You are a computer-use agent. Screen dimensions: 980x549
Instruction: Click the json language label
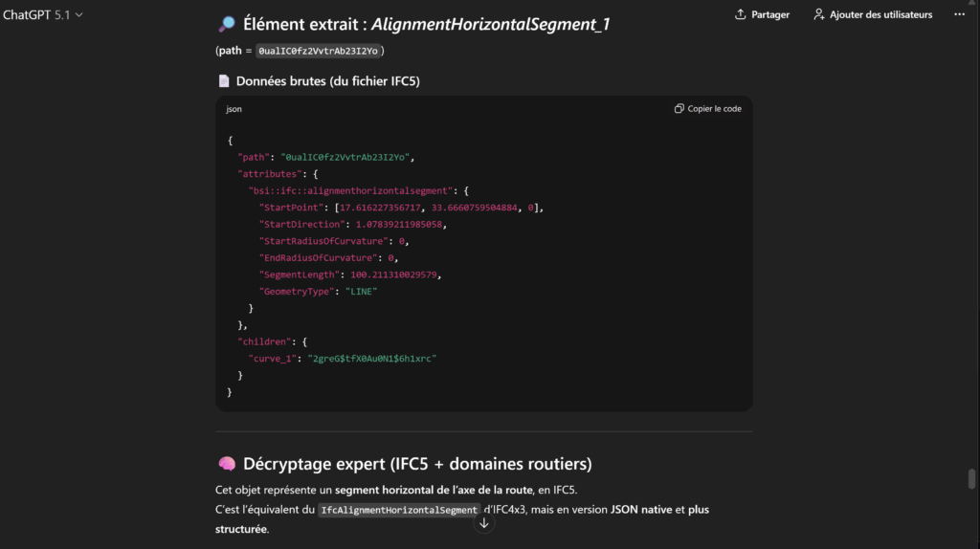(x=234, y=109)
